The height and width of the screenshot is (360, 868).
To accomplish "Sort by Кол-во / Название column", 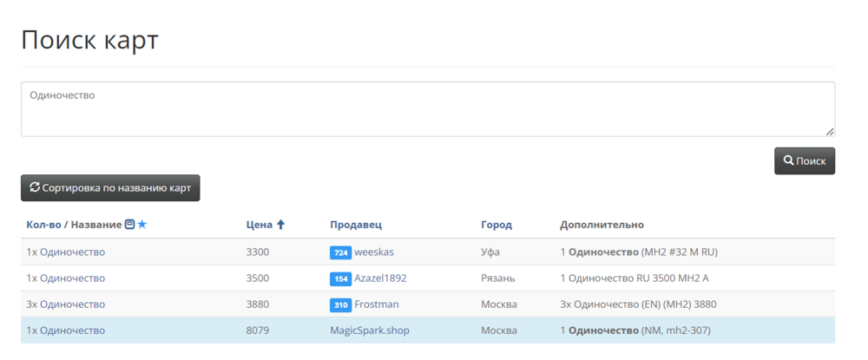I will [74, 225].
